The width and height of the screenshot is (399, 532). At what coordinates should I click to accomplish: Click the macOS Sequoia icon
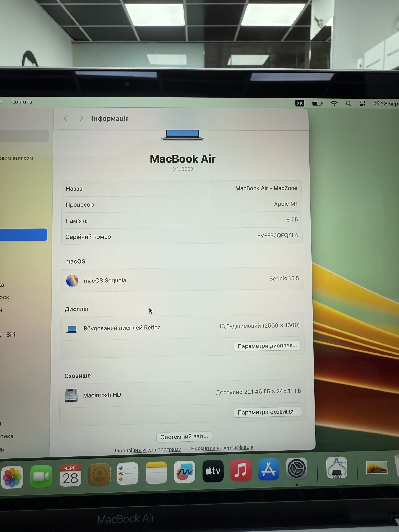(x=72, y=281)
